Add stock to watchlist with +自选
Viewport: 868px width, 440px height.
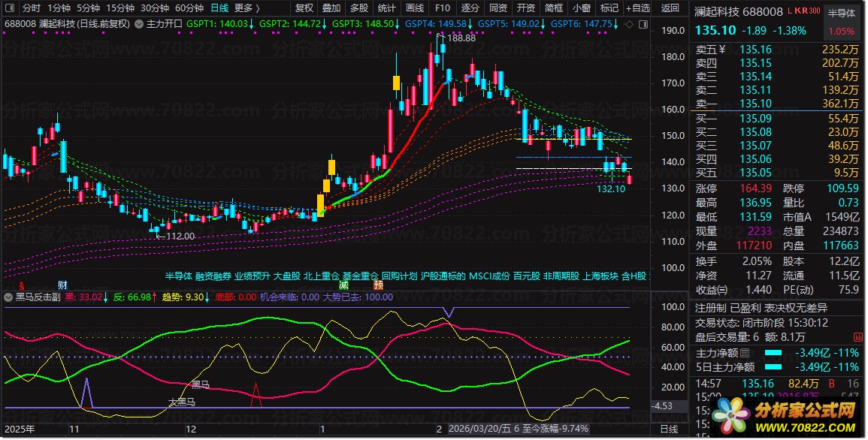(636, 8)
